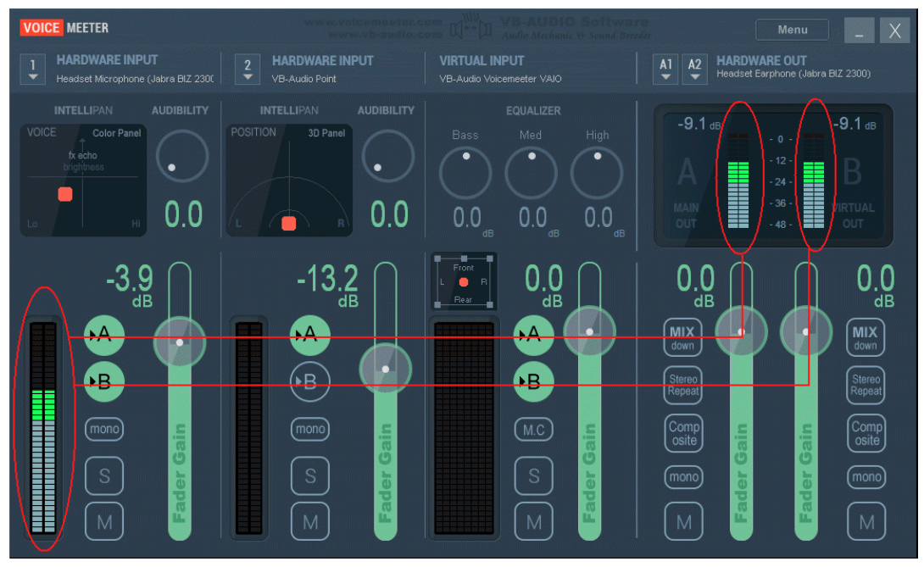This screenshot has height=567, width=924.
Task: Open A2 hardware output selector
Action: click(695, 69)
